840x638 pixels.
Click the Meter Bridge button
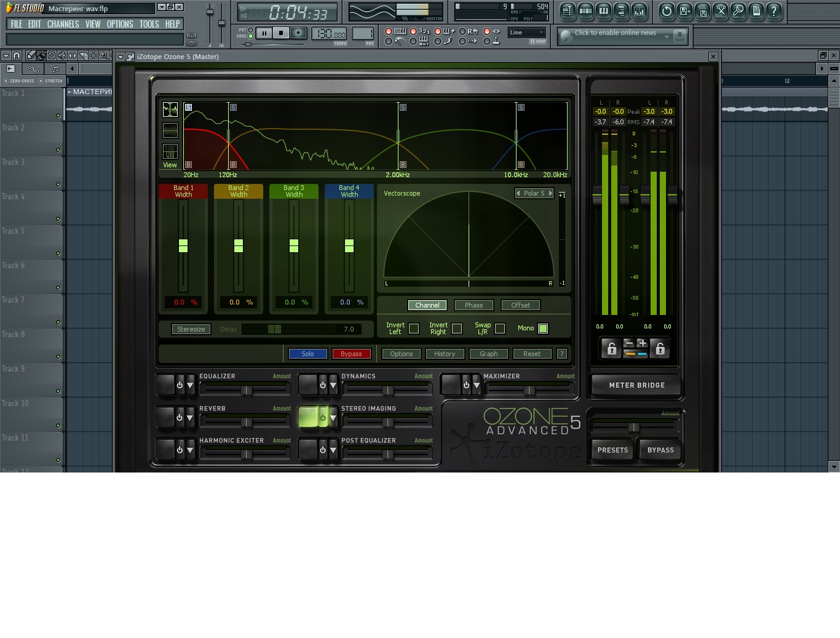pos(636,385)
